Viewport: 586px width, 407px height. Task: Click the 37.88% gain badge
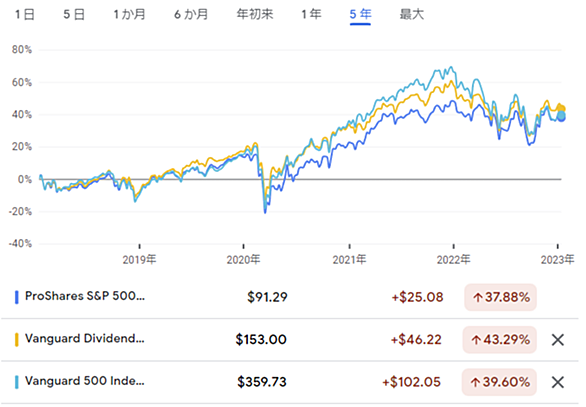point(500,297)
